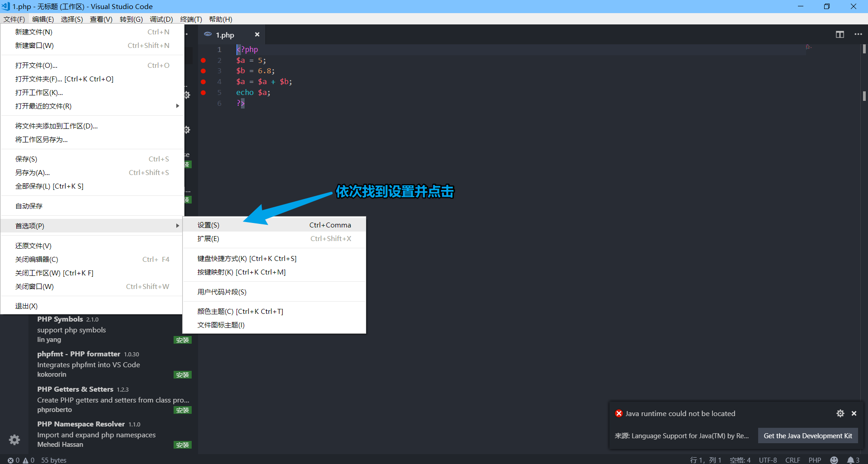Choose 文件图标主题(I) entry
868x464 pixels.
pos(274,325)
